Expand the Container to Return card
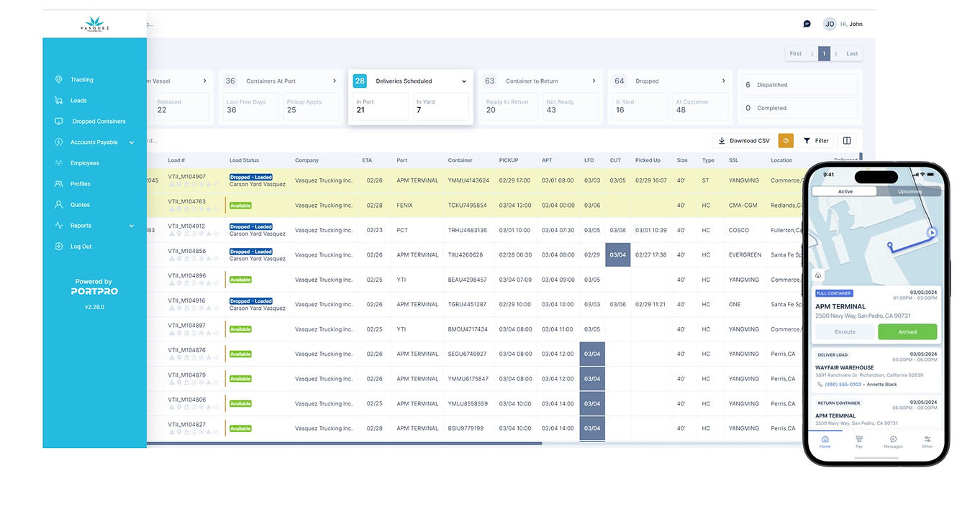Viewport: 980px width, 514px height. point(594,81)
